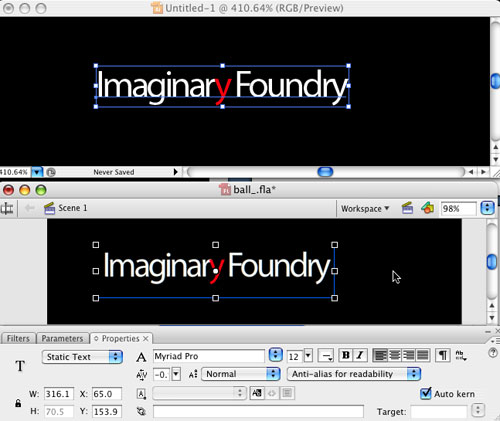Screen dimensions: 500x421
Task: Click the Scene 1 clapperboard label
Action: [66, 208]
